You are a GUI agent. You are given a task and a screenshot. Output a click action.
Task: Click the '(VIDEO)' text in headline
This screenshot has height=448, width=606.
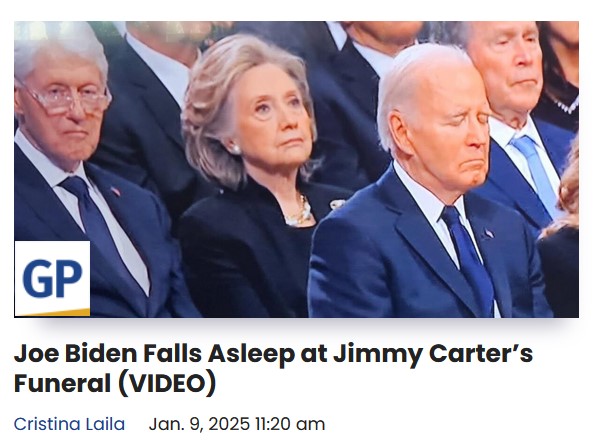pyautogui.click(x=167, y=383)
